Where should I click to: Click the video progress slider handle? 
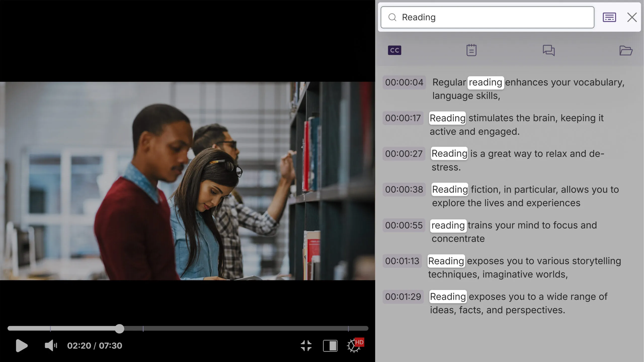(x=120, y=329)
